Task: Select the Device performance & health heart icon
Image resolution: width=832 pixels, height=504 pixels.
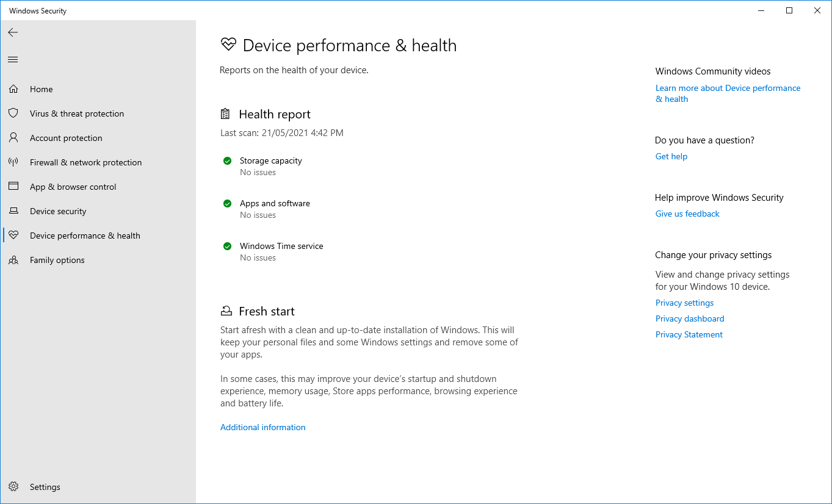Action: pos(13,235)
